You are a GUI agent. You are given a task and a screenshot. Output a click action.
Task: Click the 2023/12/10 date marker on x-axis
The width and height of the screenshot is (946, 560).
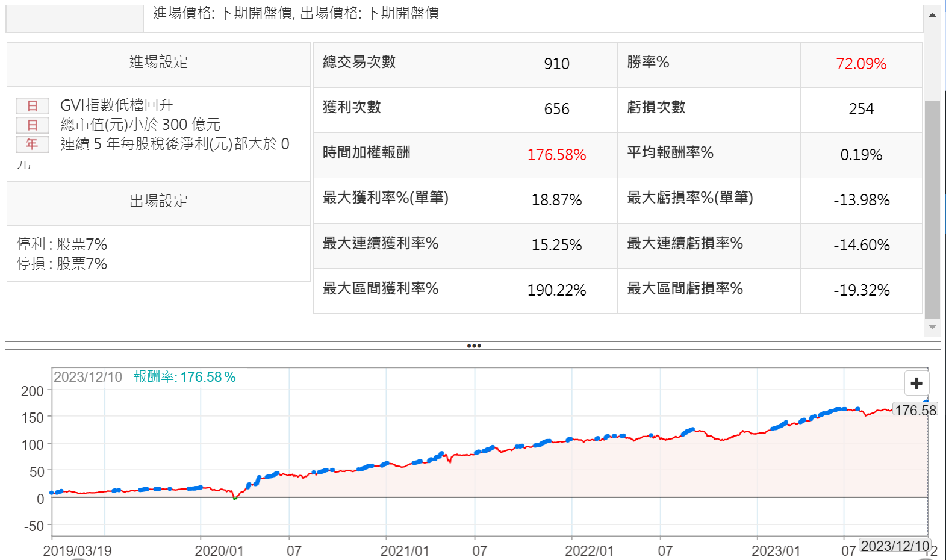(x=895, y=546)
